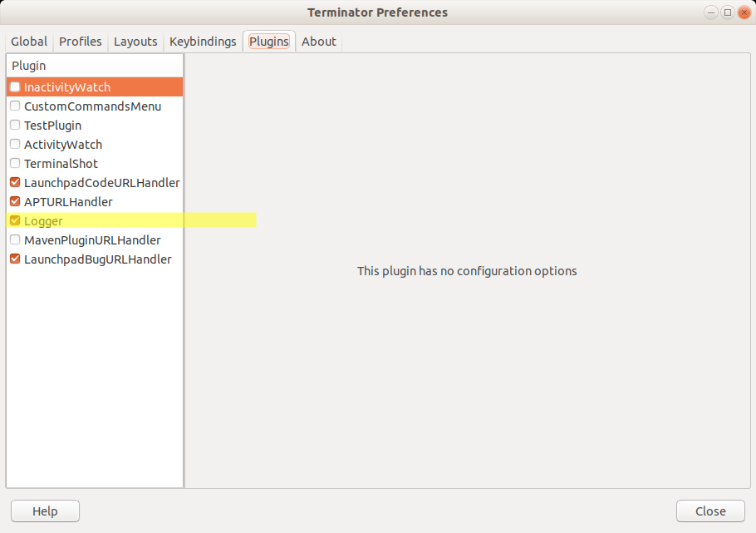Image resolution: width=756 pixels, height=533 pixels.
Task: Check the TestPlugin checkbox
Action: tap(14, 125)
